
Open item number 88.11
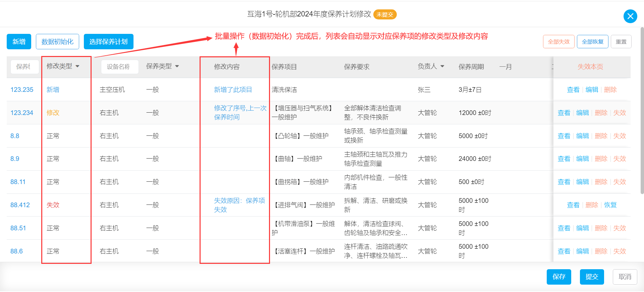pyautogui.click(x=18, y=182)
